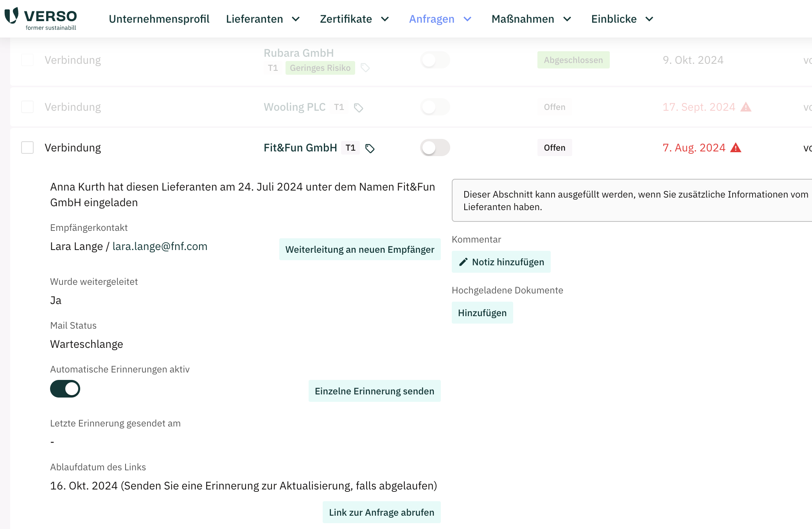Image resolution: width=812 pixels, height=529 pixels.
Task: Click the T1 tag beside Wooling PLC
Action: point(339,107)
